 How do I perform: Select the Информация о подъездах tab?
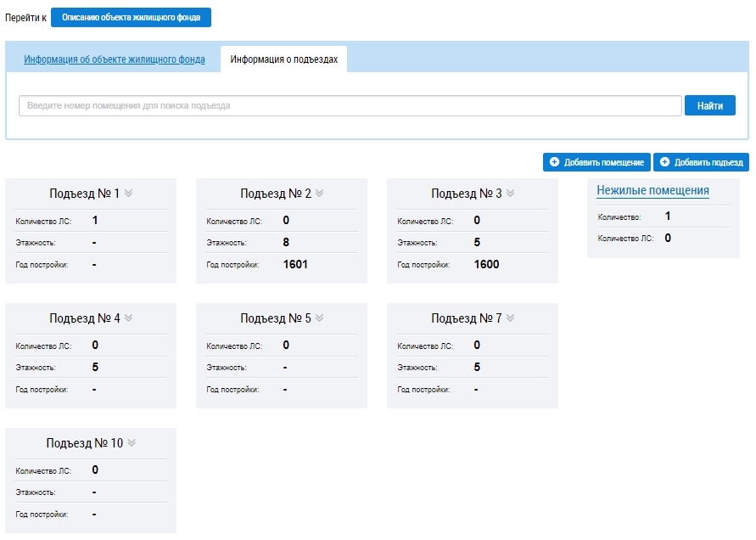click(x=284, y=59)
